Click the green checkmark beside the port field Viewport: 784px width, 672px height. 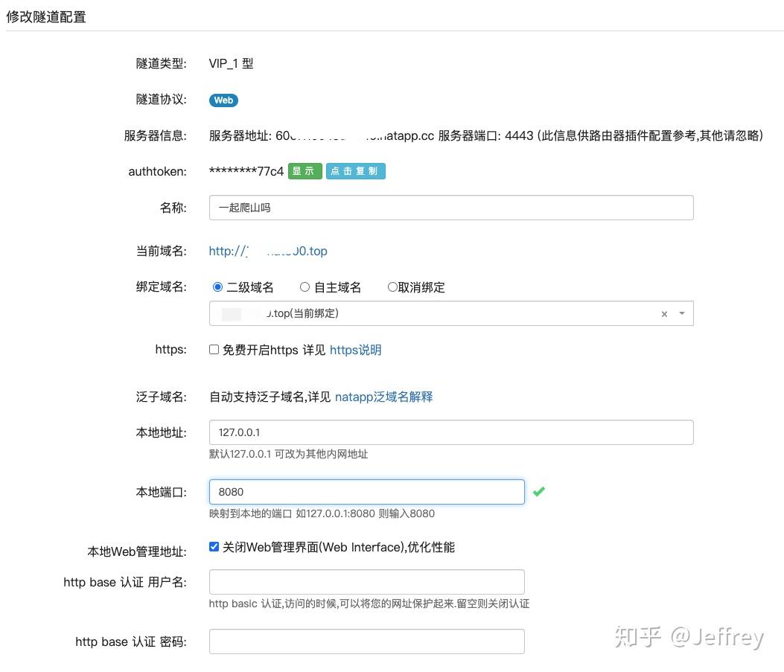click(x=539, y=491)
